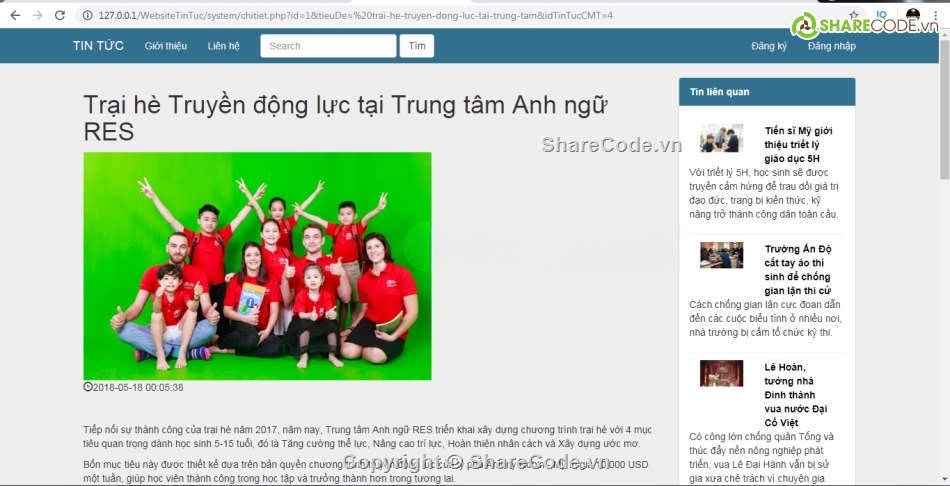950x486 pixels.
Task: Click summary 'Có công lớn chống quân Tống'
Action: [762, 458]
